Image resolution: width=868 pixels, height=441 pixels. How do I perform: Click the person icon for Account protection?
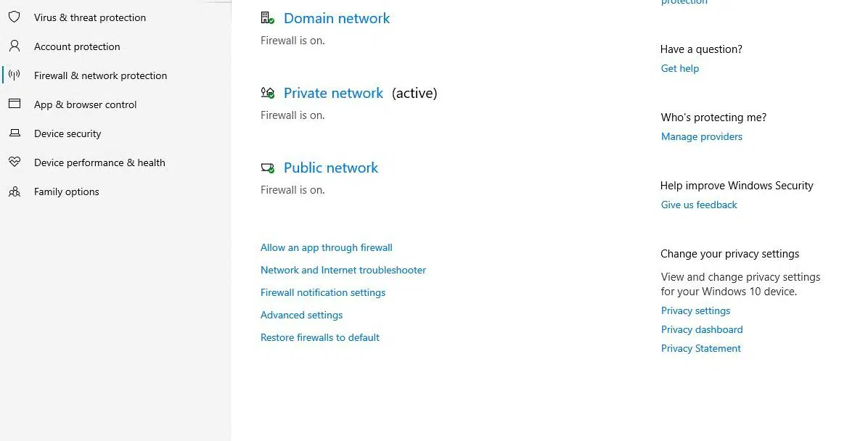pos(15,46)
